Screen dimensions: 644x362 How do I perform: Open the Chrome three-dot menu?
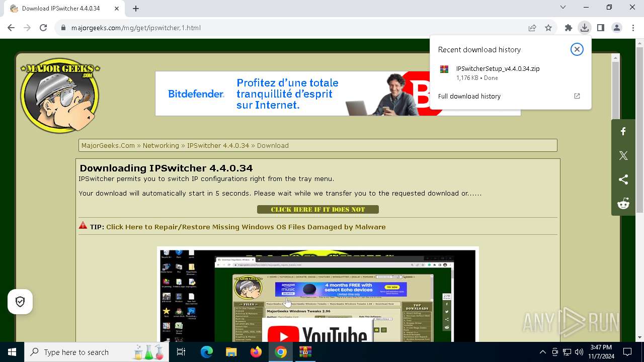[633, 28]
